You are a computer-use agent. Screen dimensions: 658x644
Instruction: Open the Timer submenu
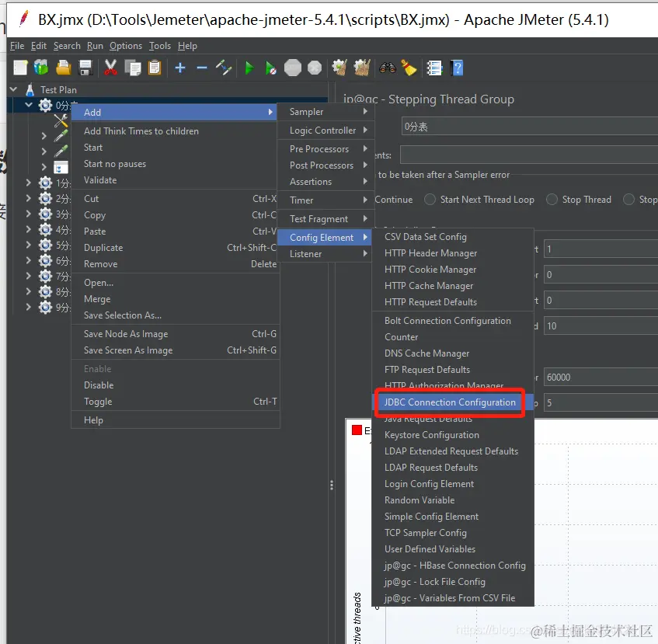click(325, 200)
